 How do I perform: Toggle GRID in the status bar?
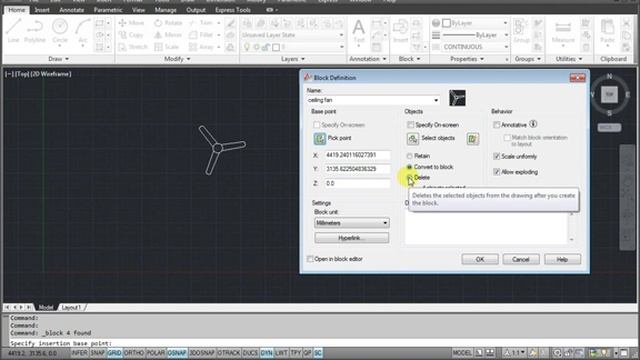click(114, 353)
